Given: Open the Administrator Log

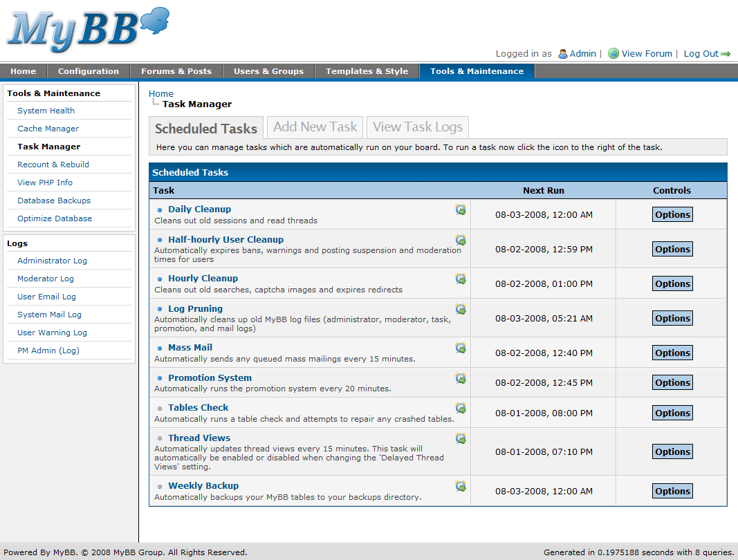Looking at the screenshot, I should [52, 260].
